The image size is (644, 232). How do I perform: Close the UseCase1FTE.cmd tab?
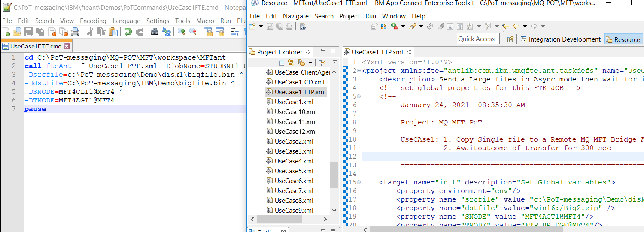point(67,46)
